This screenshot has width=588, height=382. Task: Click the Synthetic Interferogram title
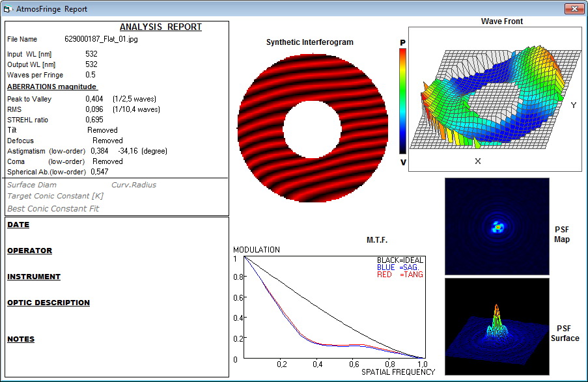click(x=310, y=42)
